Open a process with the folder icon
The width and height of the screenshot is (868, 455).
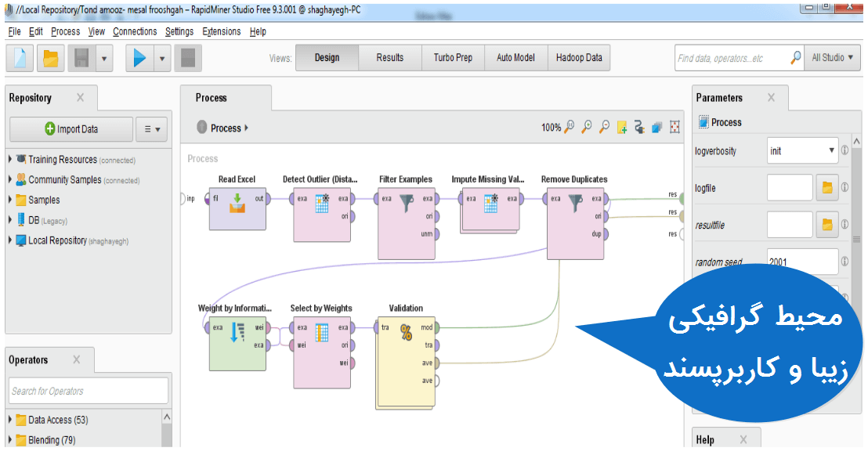pyautogui.click(x=50, y=58)
